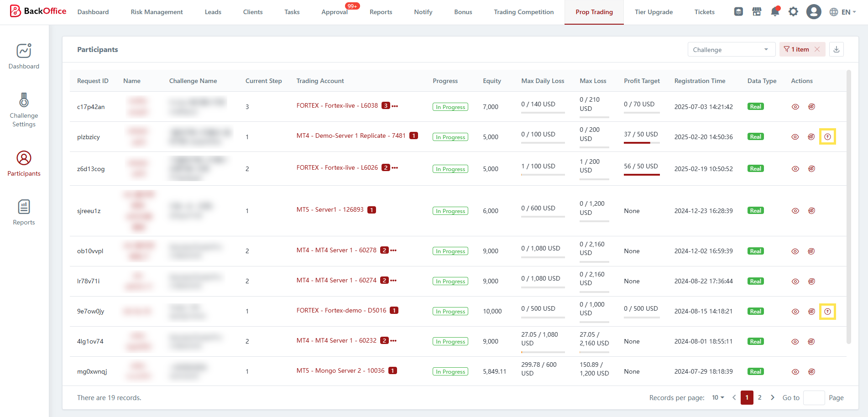Screen dimensions: 868x417
Task: Open the settings gear icon
Action: point(793,12)
